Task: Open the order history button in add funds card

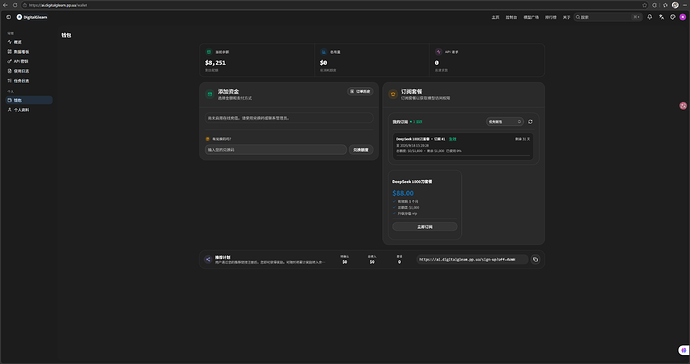Action: click(x=360, y=92)
